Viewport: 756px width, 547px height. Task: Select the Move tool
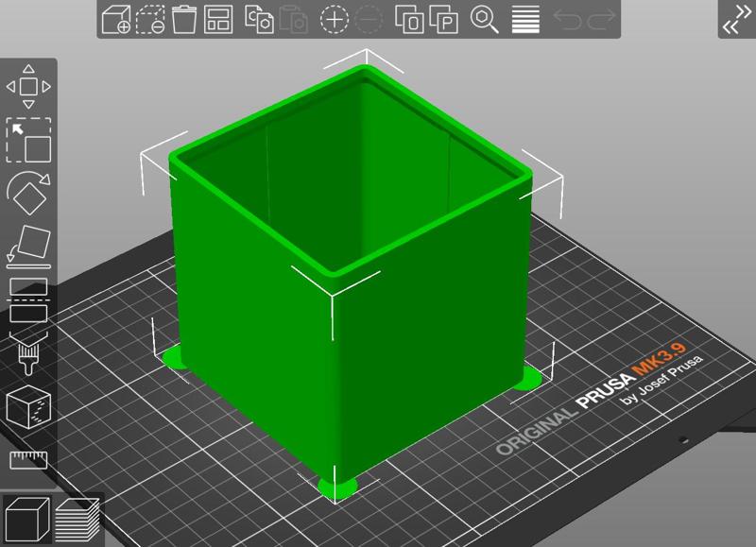click(x=28, y=87)
